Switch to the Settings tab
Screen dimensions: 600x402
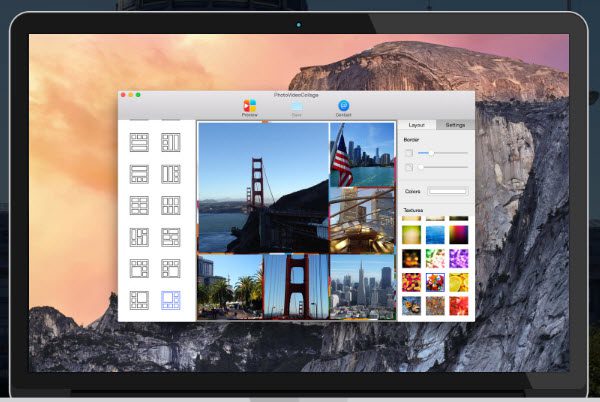pyautogui.click(x=455, y=125)
